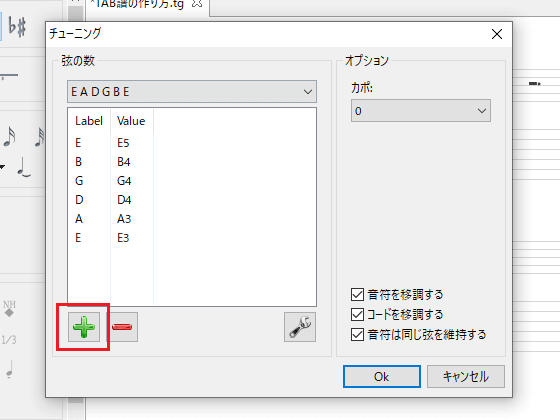This screenshot has height=420, width=560.
Task: Select the G4 string row
Action: coord(192,181)
